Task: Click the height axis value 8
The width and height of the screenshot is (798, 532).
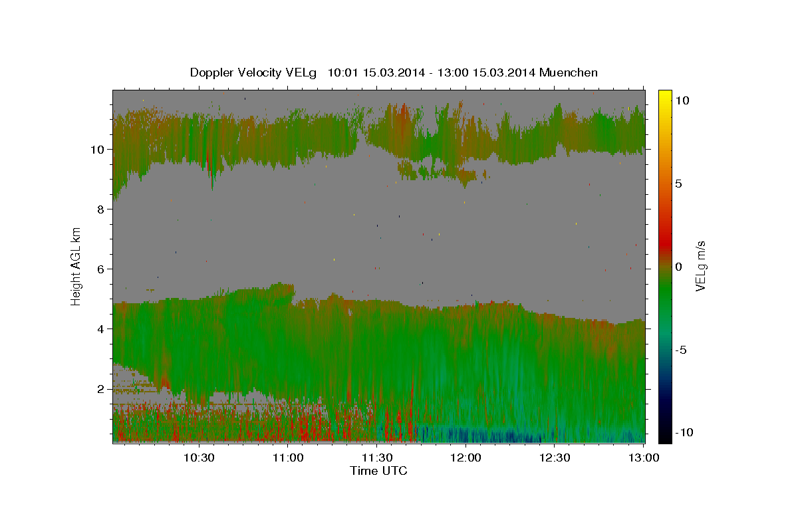Action: pyautogui.click(x=102, y=209)
